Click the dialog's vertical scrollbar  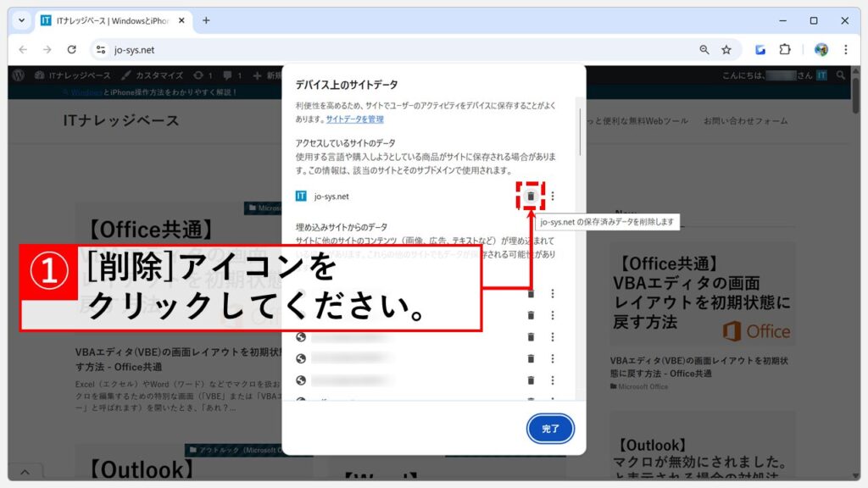click(580, 131)
